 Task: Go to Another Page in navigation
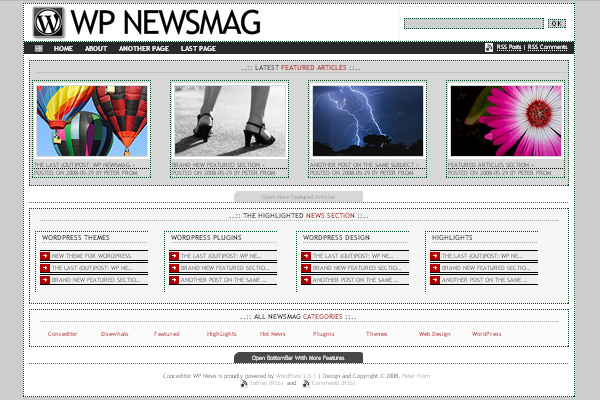point(143,48)
